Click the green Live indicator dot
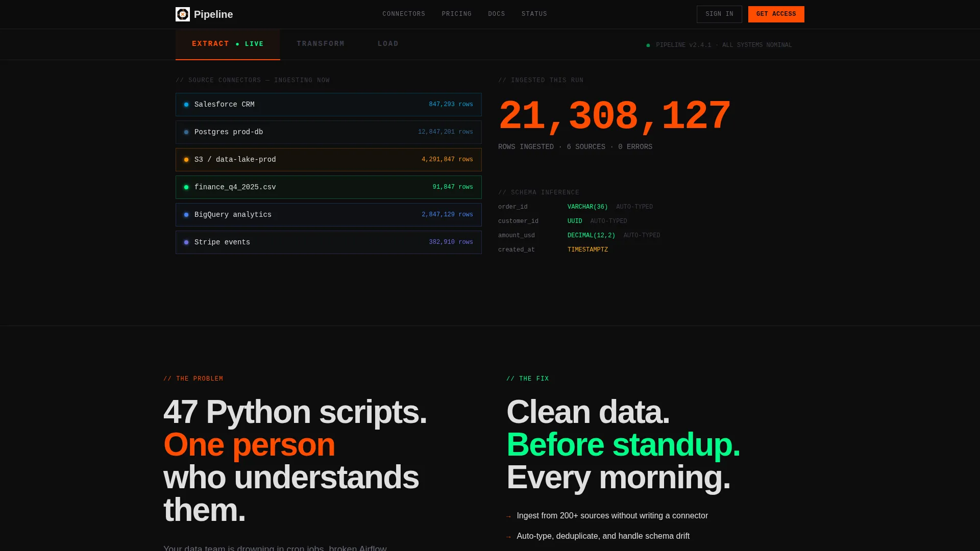Viewport: 980px width, 551px height. coord(237,44)
